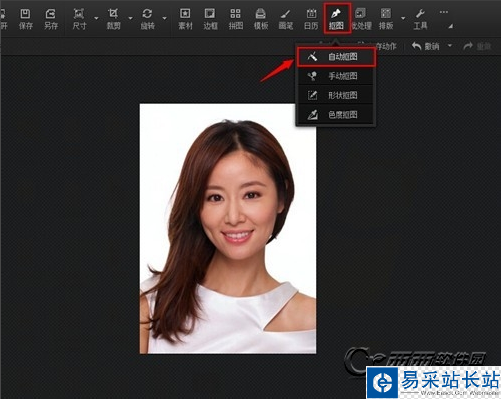Choose 手动抠图 from the cutout menu
Screen dimensions: 501x399
[x=336, y=76]
